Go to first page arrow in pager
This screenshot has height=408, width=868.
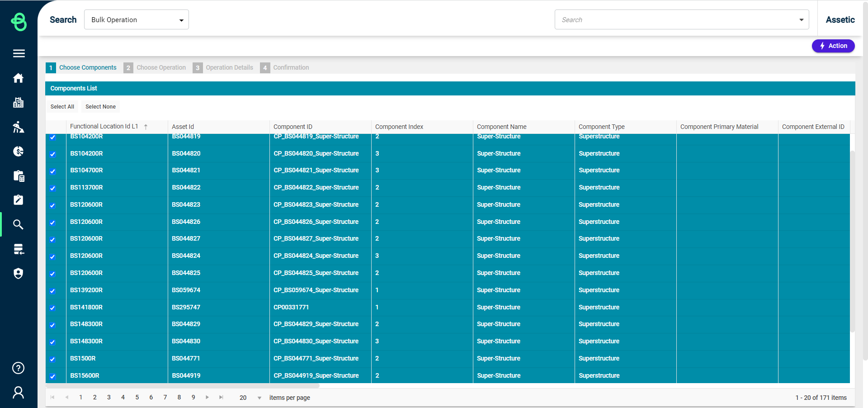click(x=52, y=397)
